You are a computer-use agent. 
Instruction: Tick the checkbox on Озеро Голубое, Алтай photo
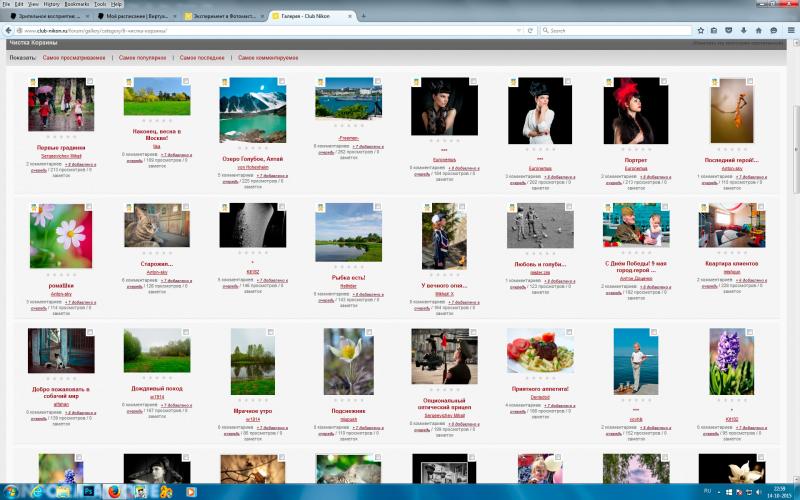pos(282,81)
